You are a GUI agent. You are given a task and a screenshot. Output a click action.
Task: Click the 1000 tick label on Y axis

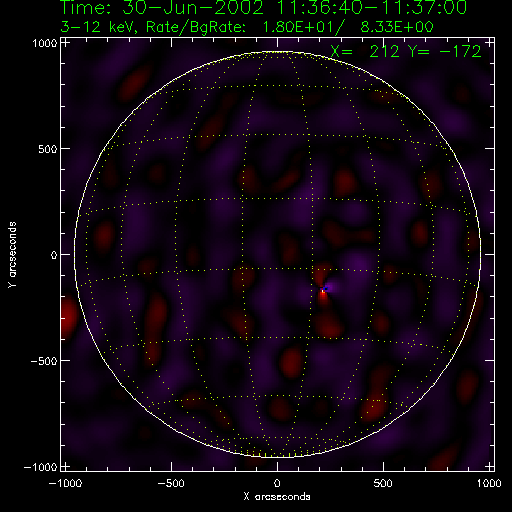pyautogui.click(x=45, y=43)
